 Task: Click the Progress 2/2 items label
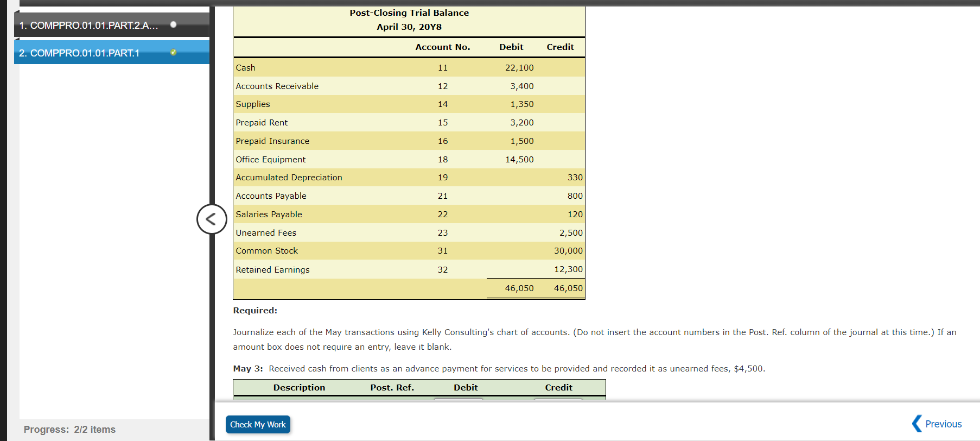pyautogui.click(x=69, y=430)
